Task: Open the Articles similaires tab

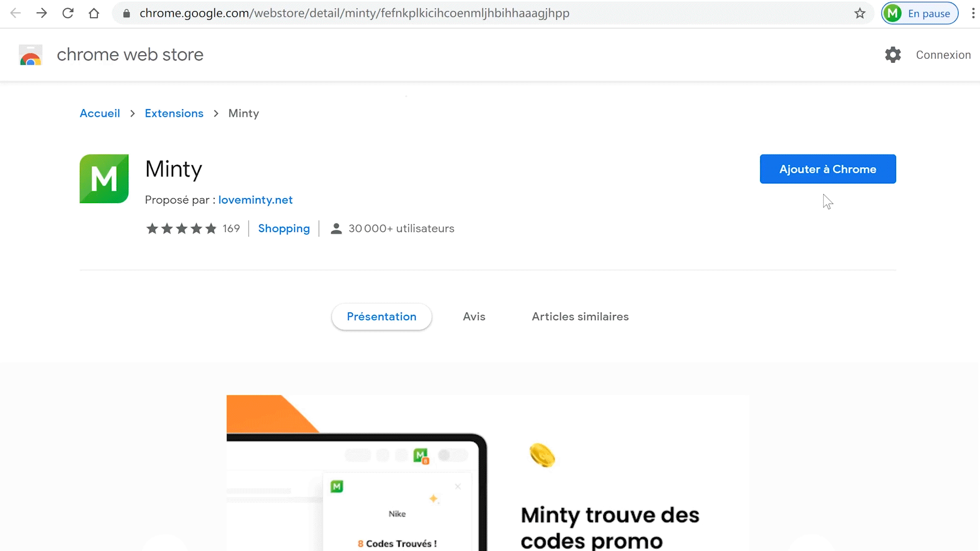Action: tap(580, 316)
